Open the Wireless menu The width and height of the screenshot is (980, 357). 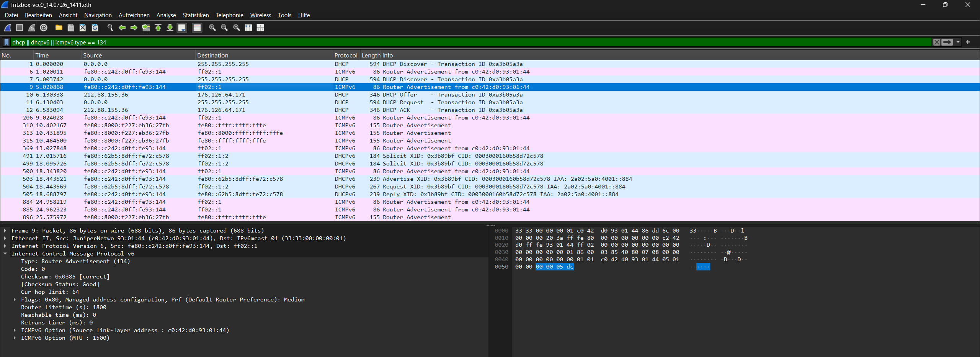click(x=261, y=15)
